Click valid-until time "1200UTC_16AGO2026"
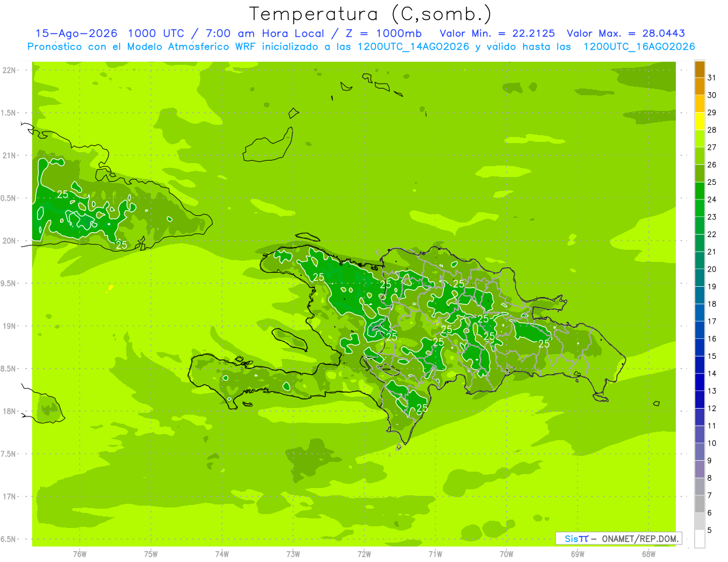 pyautogui.click(x=639, y=47)
